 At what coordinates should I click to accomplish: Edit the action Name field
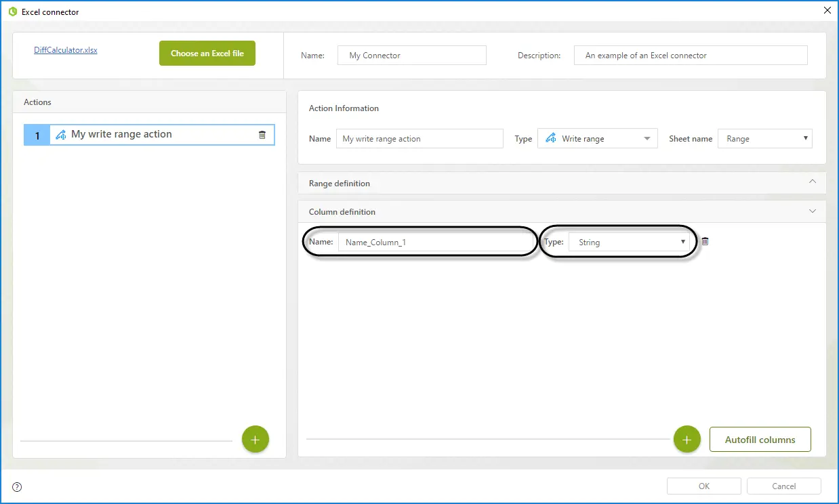click(x=419, y=139)
